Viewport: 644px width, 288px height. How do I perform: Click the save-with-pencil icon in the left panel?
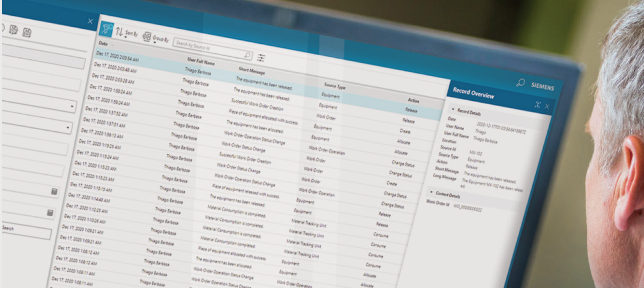(13, 30)
